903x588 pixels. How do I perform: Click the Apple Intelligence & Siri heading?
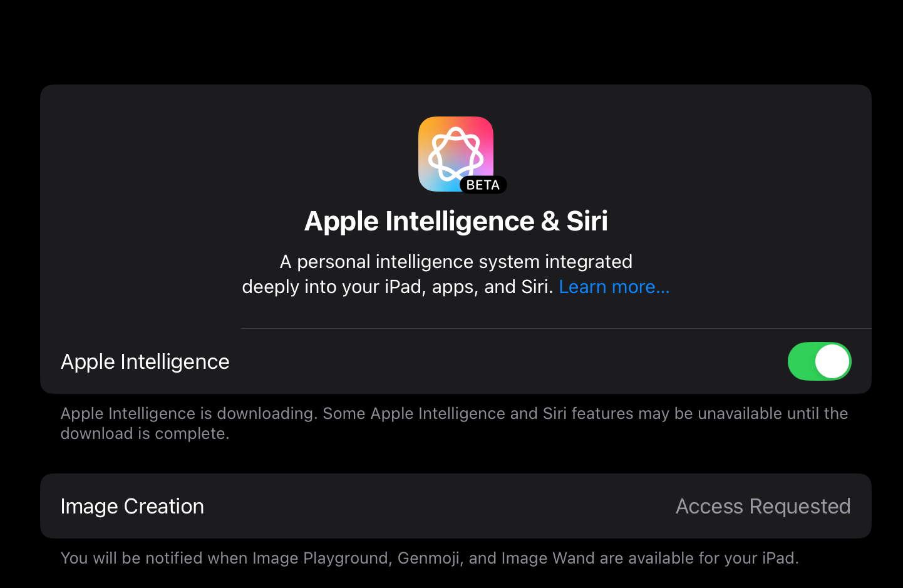click(456, 221)
